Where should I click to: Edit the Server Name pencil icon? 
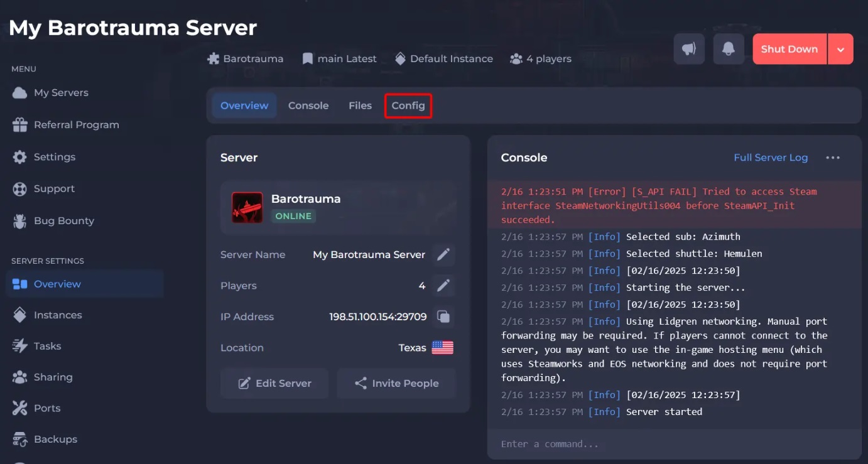(x=443, y=255)
